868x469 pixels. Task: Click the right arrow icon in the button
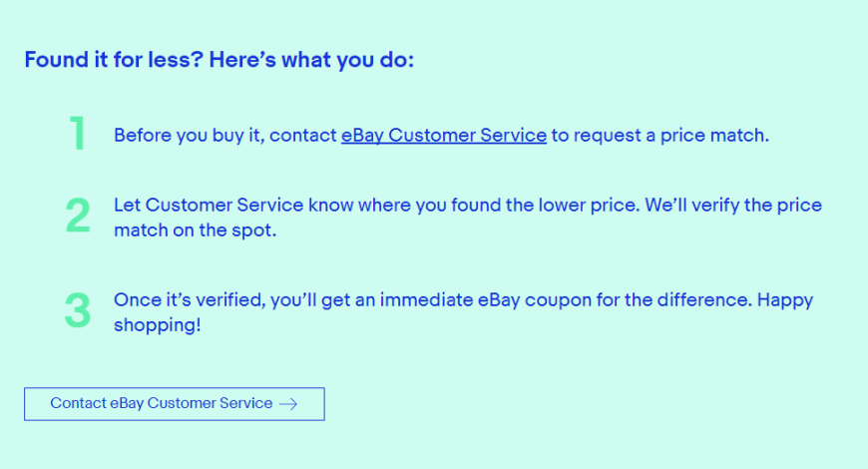pos(288,404)
